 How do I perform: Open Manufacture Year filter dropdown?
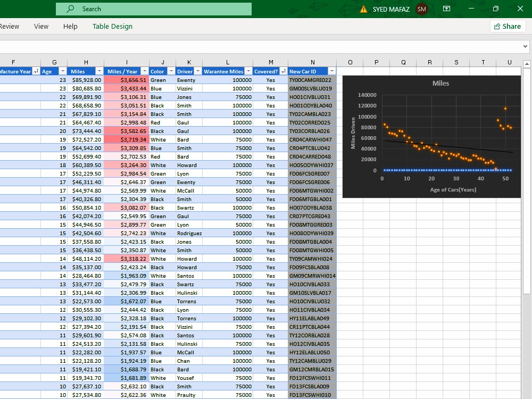[36, 71]
